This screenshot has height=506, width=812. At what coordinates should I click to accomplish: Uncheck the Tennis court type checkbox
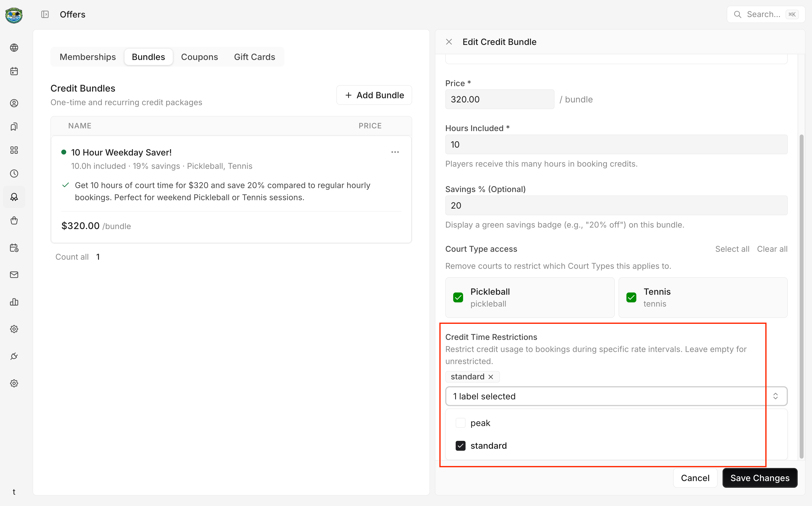point(631,297)
